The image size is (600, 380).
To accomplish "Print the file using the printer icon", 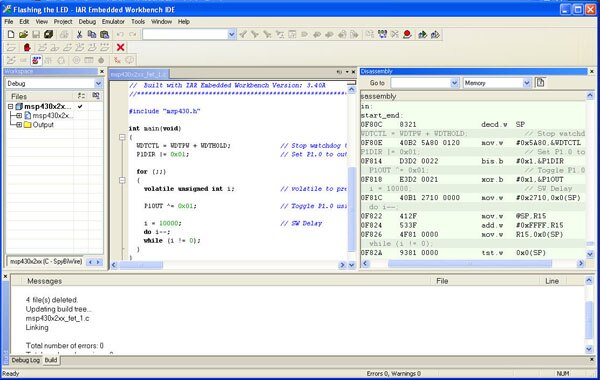I will pos(64,34).
